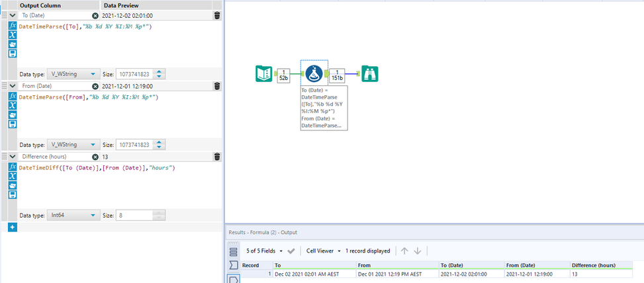The image size is (644, 283).
Task: Open the 5 of 5 Fields dropdown
Action: coord(264,251)
